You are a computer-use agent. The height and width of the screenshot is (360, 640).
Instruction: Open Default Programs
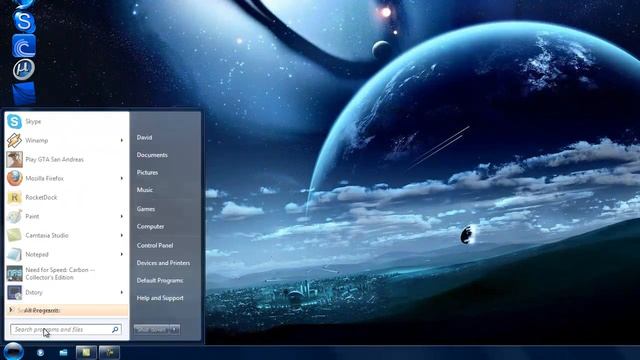pos(160,281)
